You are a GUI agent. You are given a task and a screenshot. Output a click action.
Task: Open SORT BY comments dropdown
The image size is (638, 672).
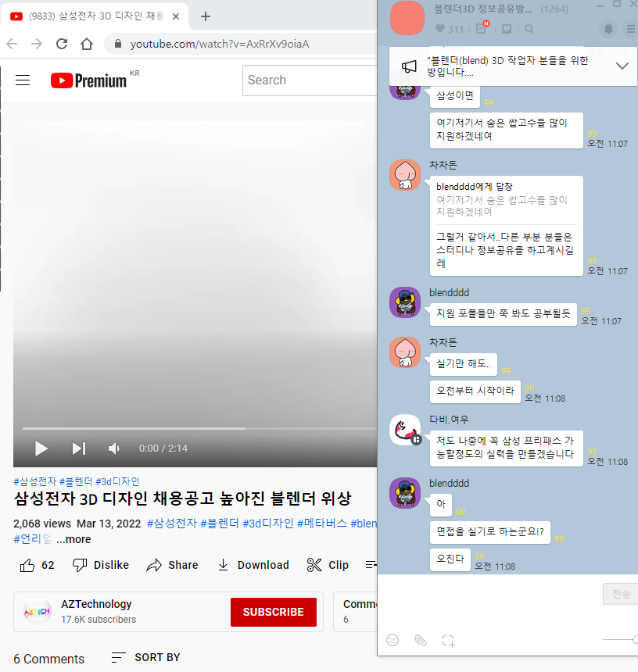145,657
